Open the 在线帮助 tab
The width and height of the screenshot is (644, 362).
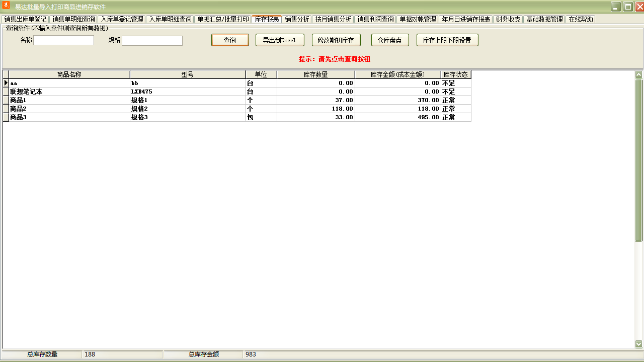pos(581,20)
